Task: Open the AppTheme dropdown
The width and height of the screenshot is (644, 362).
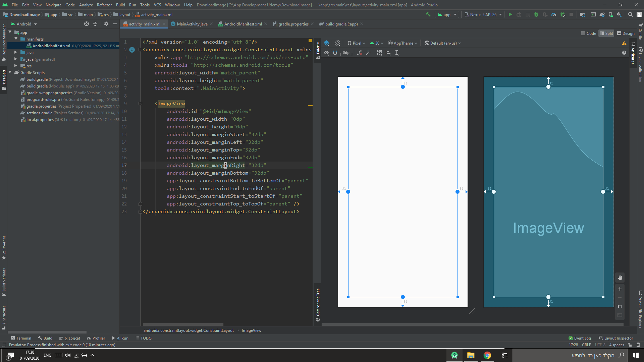Action: (x=402, y=43)
